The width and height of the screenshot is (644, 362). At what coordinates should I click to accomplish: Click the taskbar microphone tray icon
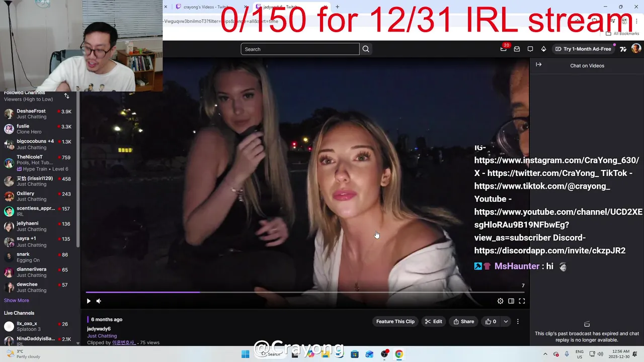(567, 354)
